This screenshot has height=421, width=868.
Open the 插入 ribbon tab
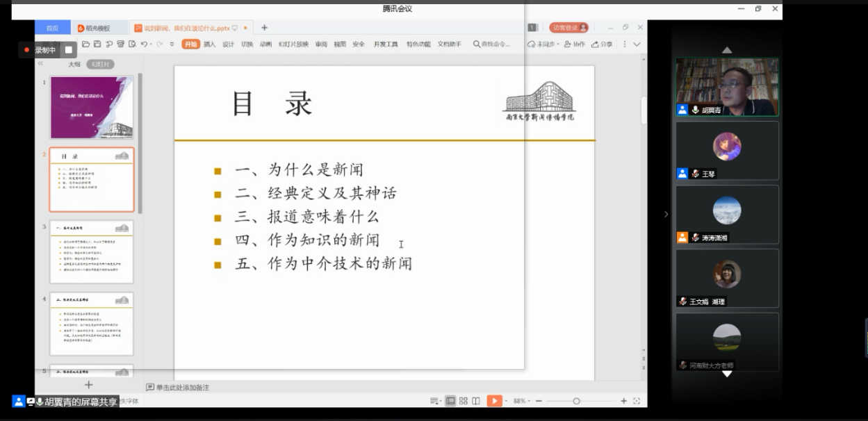[209, 44]
